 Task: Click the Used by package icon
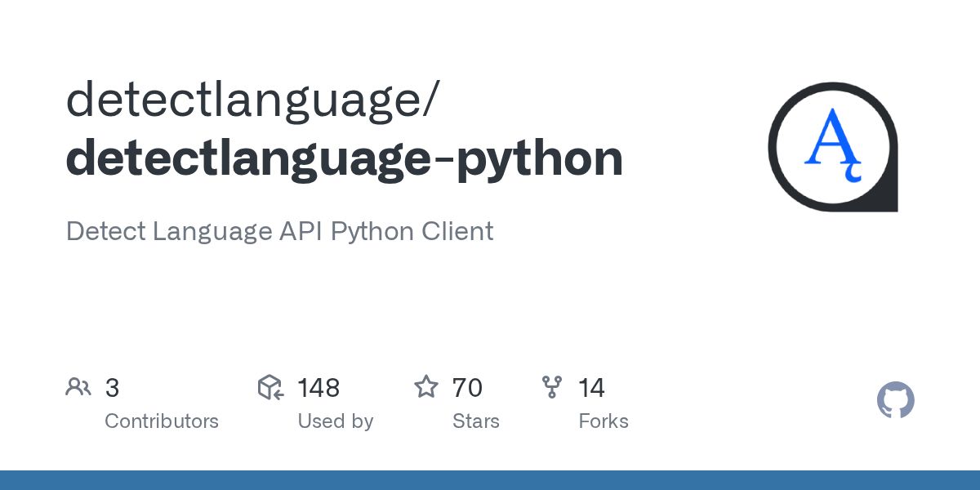270,387
